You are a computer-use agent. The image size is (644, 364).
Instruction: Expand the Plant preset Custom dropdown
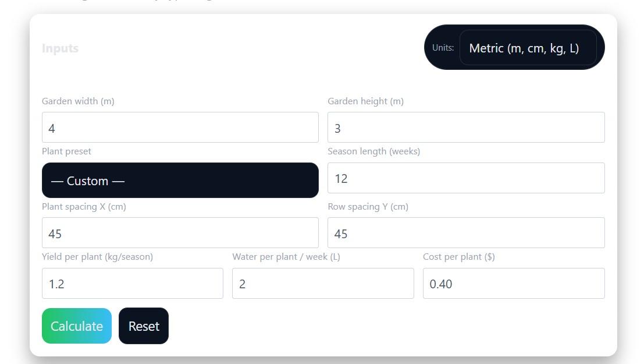[x=180, y=181]
